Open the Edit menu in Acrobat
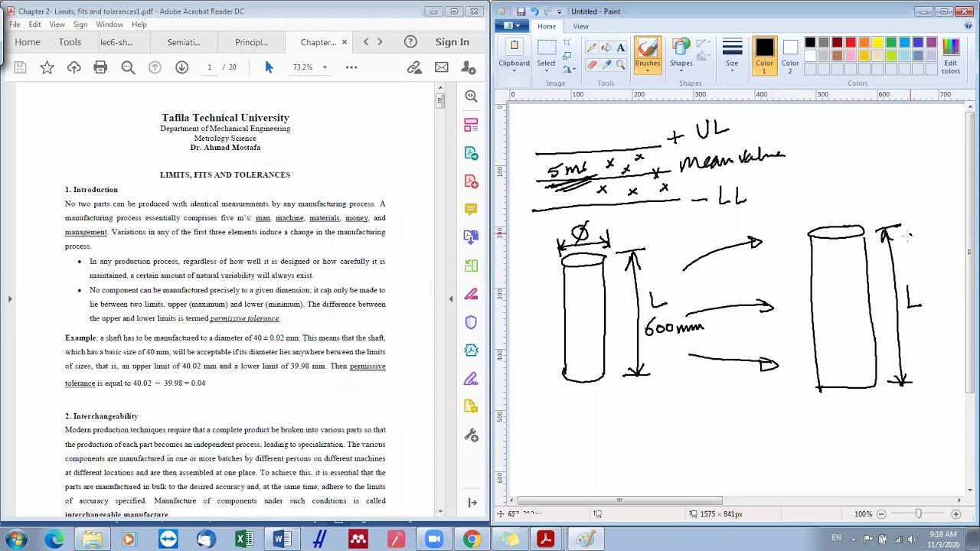980x551 pixels. [x=35, y=24]
